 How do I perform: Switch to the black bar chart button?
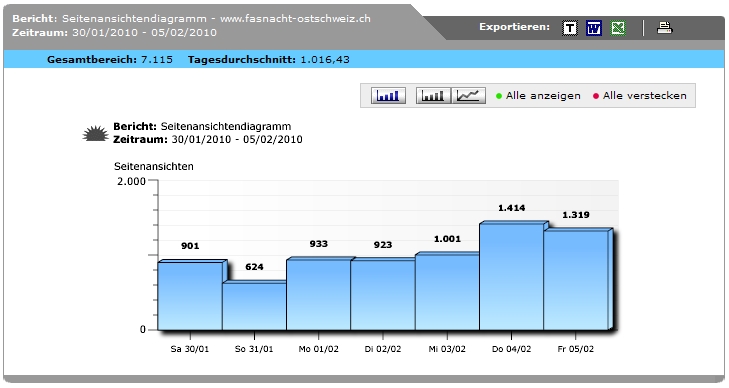[433, 96]
